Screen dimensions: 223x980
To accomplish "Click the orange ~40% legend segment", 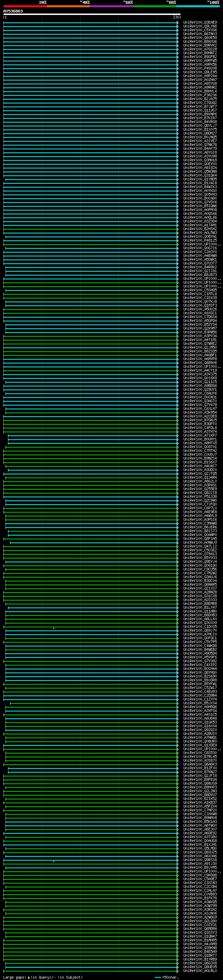I will click(x=68, y=6).
